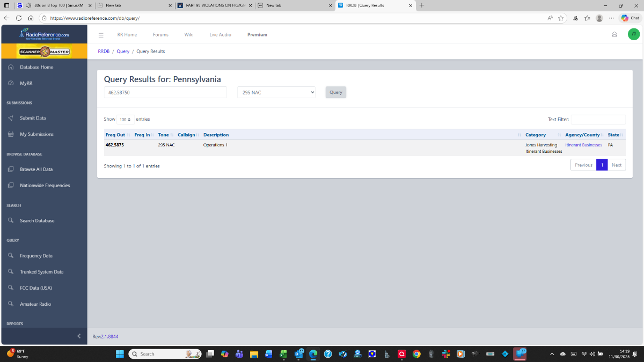Image resolution: width=644 pixels, height=362 pixels.
Task: Click the Text Filter input field
Action: click(598, 120)
